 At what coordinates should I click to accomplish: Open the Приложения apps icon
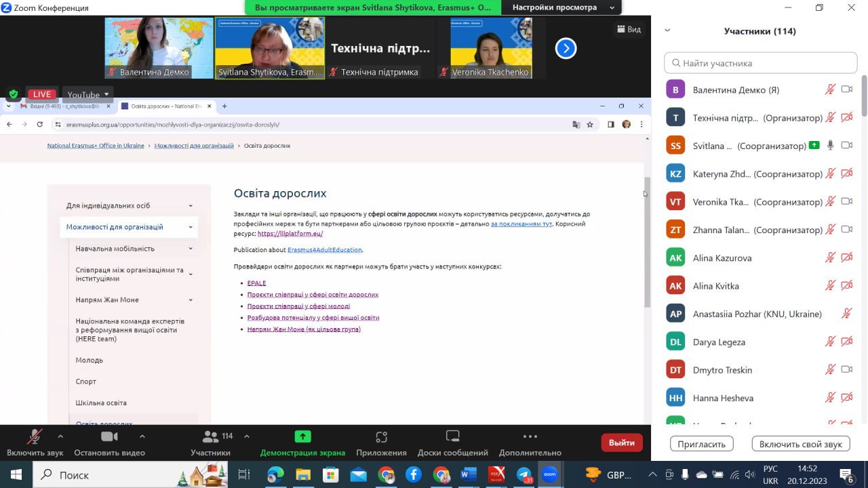tap(381, 436)
